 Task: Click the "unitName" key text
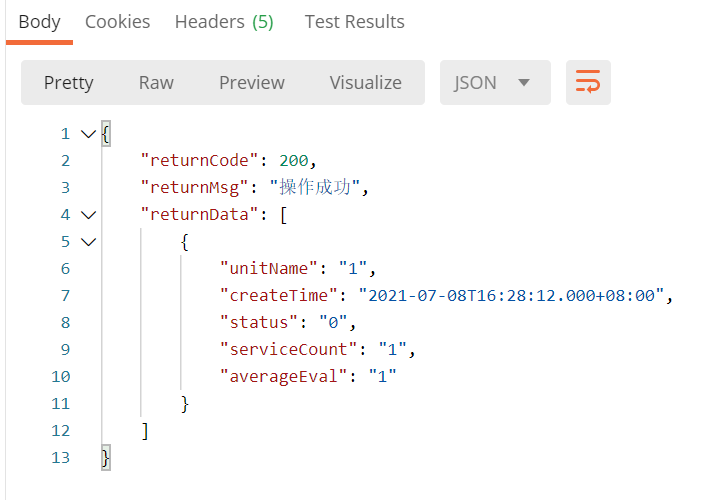pyautogui.click(x=269, y=269)
